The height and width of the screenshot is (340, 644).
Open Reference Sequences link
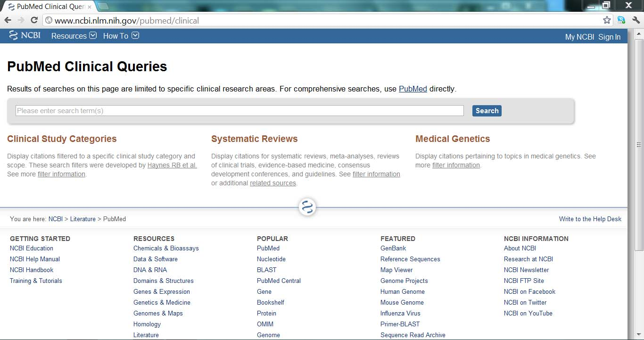pyautogui.click(x=410, y=259)
